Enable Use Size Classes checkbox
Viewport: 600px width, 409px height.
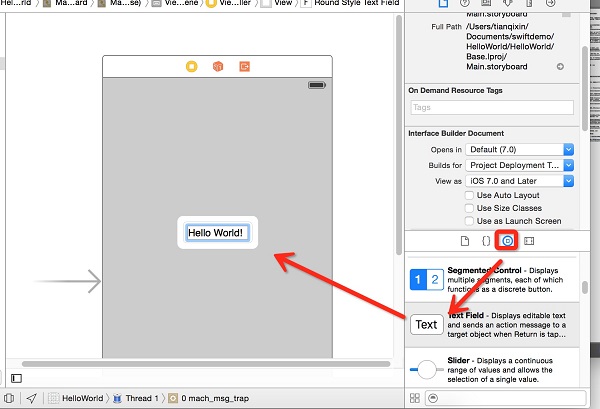tap(470, 208)
